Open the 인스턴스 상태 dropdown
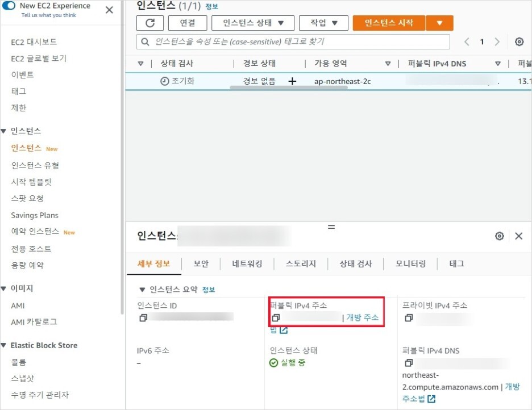 [253, 23]
